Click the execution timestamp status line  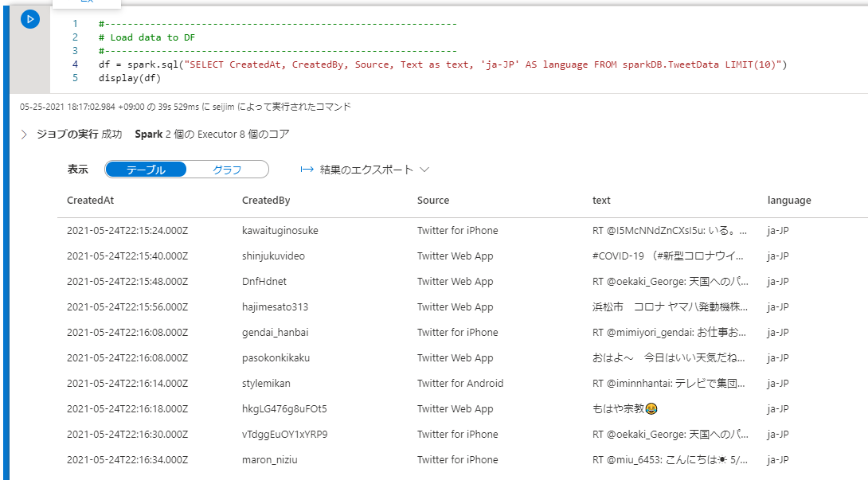pos(186,107)
